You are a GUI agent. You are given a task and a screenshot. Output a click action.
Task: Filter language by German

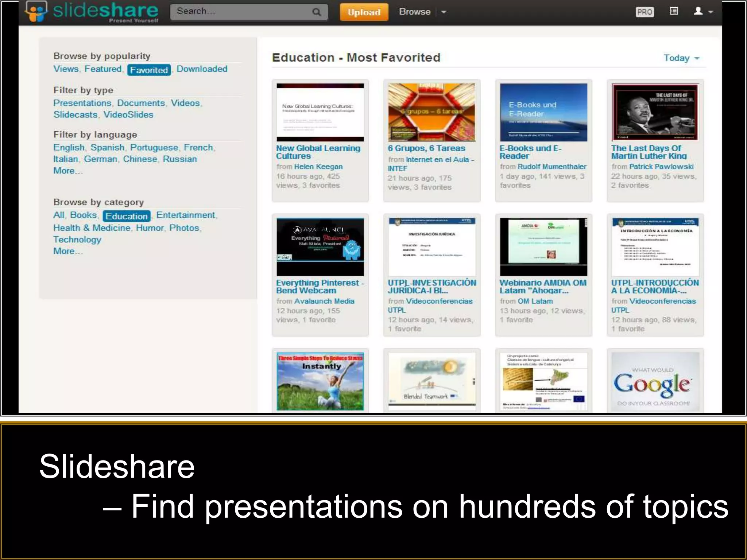pos(101,159)
